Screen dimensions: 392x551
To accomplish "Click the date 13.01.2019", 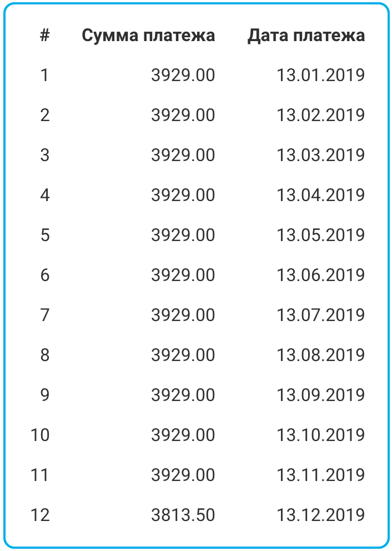I will [321, 75].
